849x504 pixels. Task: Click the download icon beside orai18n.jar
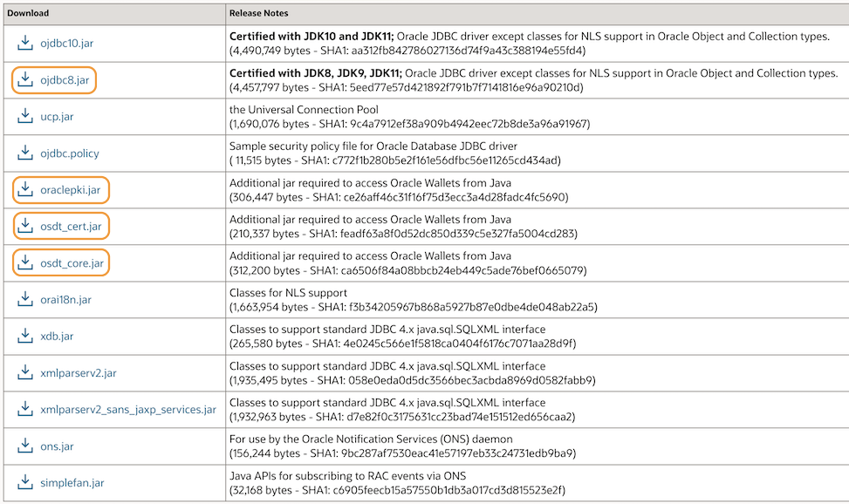[25, 299]
